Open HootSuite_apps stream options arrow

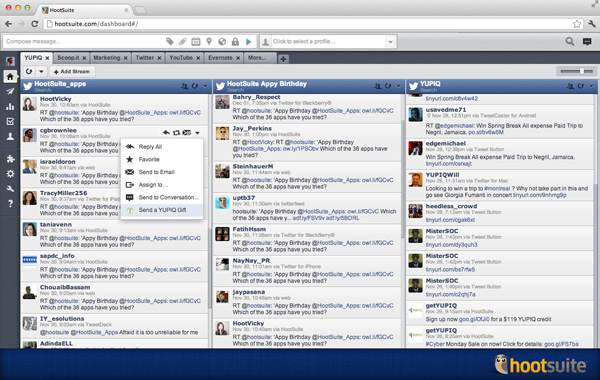pyautogui.click(x=205, y=86)
